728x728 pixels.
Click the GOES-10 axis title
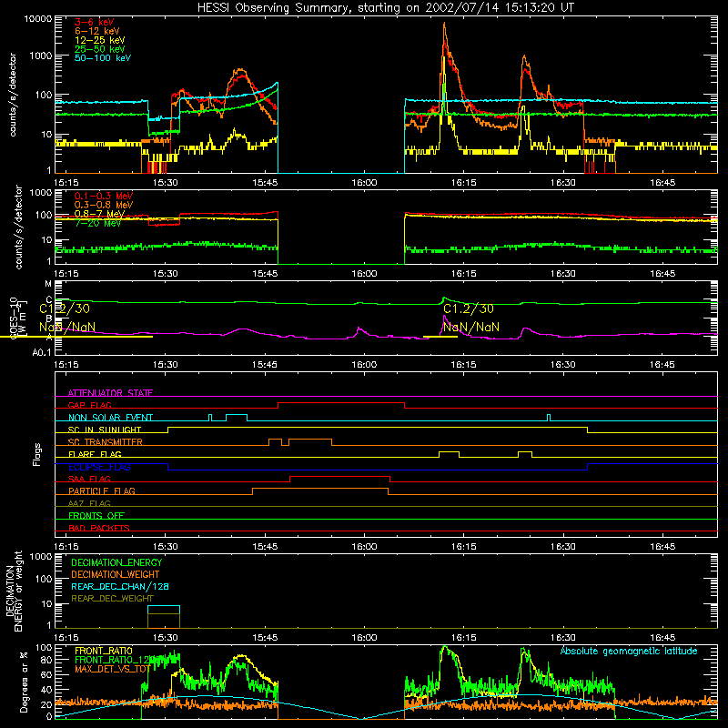(14, 318)
